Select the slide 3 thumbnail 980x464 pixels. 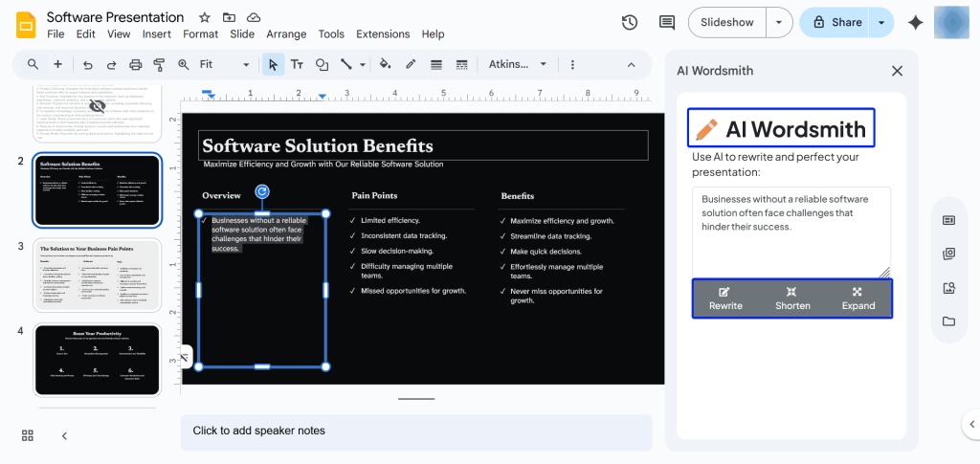click(98, 274)
